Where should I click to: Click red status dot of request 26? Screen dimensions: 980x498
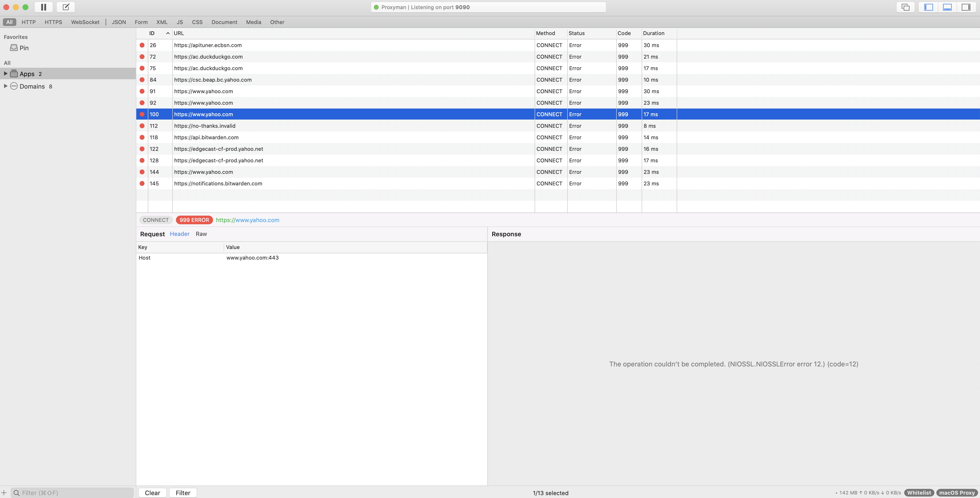[x=142, y=45]
